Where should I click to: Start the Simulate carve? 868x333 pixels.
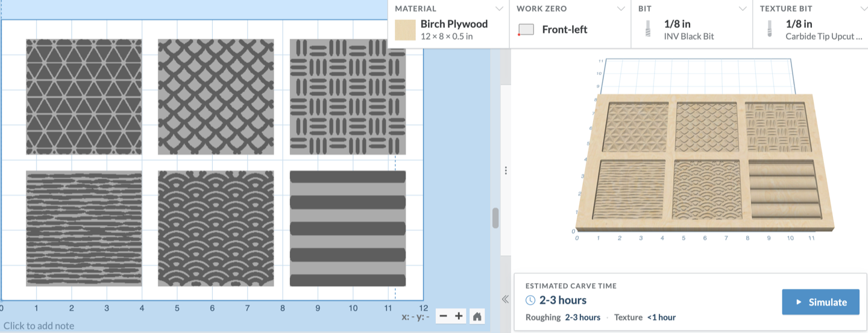tap(820, 302)
